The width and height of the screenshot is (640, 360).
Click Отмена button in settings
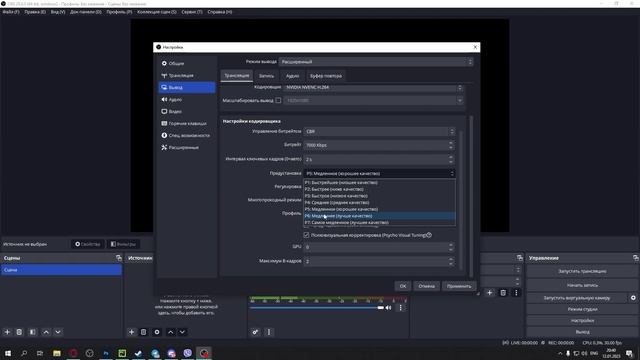coord(426,286)
